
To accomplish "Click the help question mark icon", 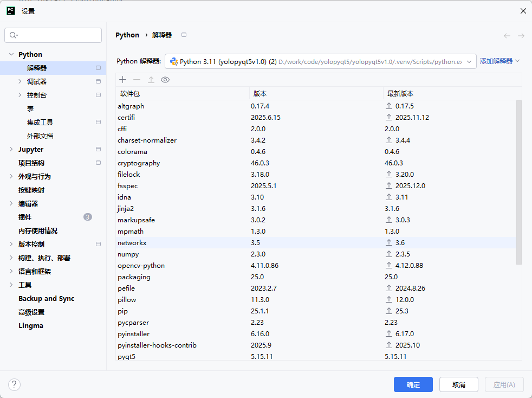I will tap(14, 385).
